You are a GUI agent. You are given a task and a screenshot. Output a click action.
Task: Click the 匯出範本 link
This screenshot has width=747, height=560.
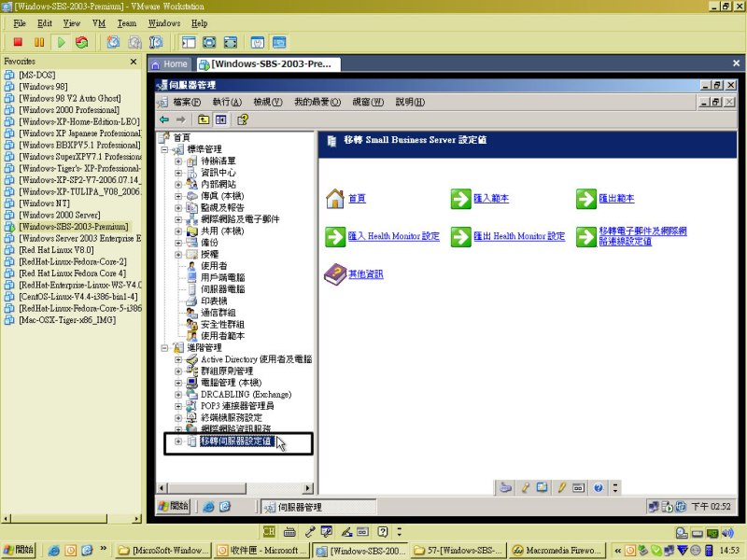[x=616, y=199]
